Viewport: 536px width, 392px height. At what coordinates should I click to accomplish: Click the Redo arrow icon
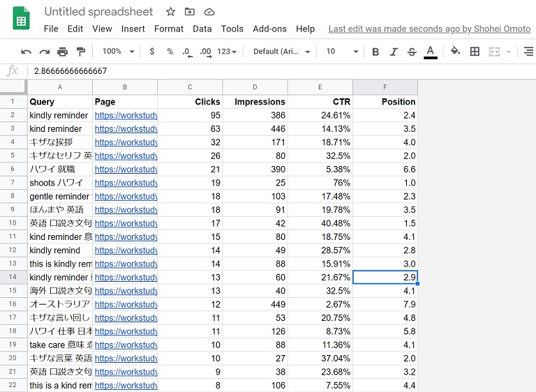[44, 52]
